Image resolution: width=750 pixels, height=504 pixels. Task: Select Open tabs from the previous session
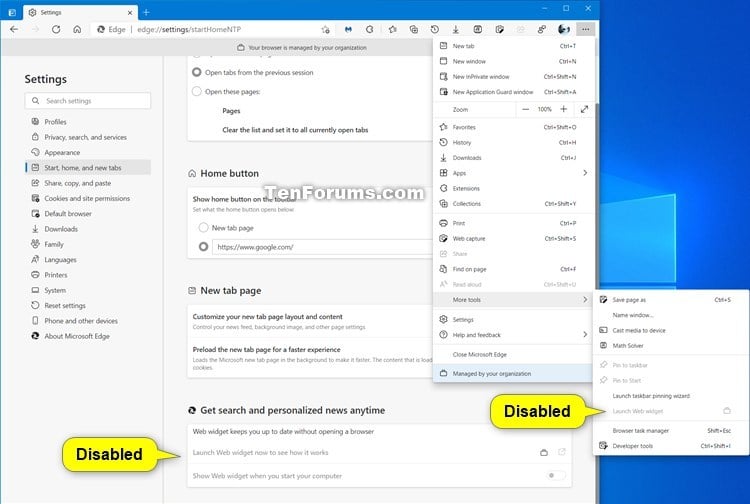pos(197,72)
